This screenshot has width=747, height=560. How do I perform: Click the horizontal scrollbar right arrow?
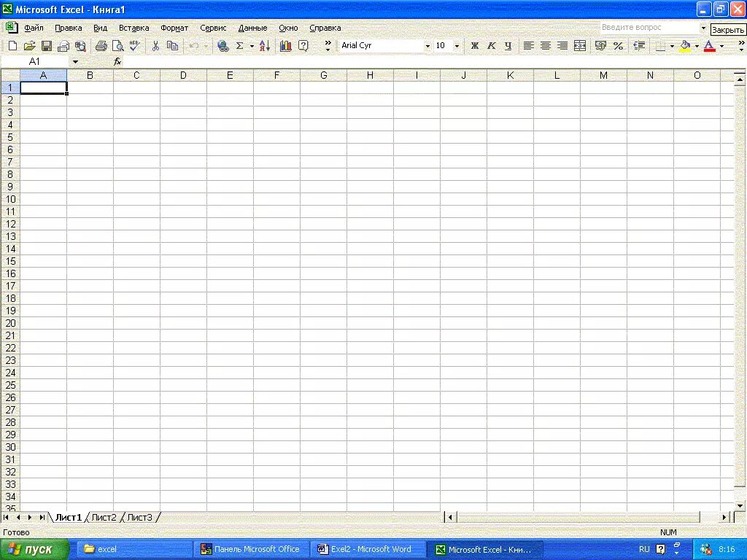coord(724,517)
